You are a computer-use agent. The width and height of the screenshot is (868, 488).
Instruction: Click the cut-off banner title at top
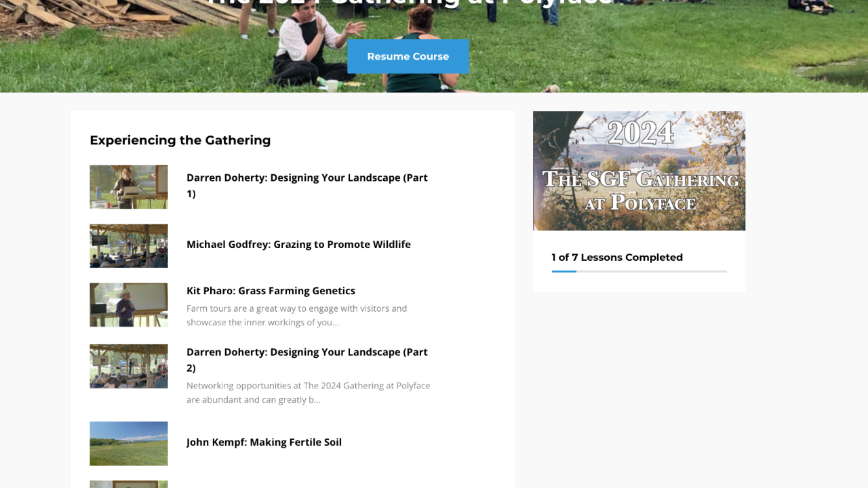[x=409, y=3]
